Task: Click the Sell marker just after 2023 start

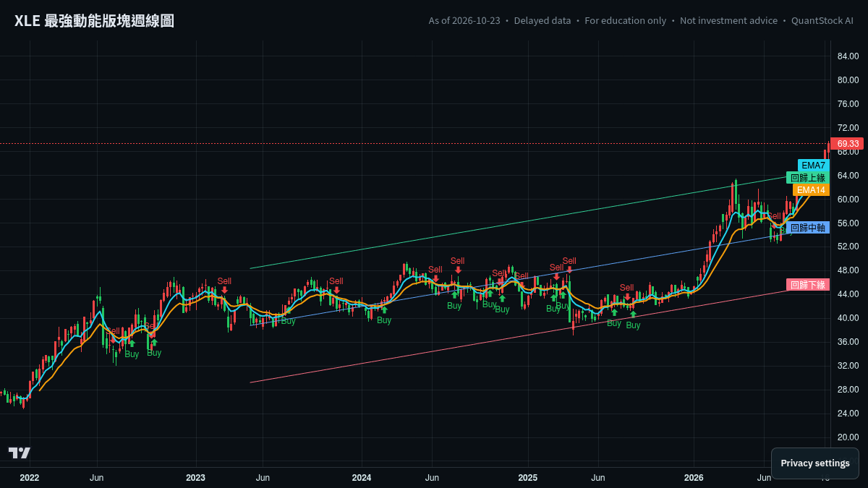Action: pyautogui.click(x=224, y=286)
